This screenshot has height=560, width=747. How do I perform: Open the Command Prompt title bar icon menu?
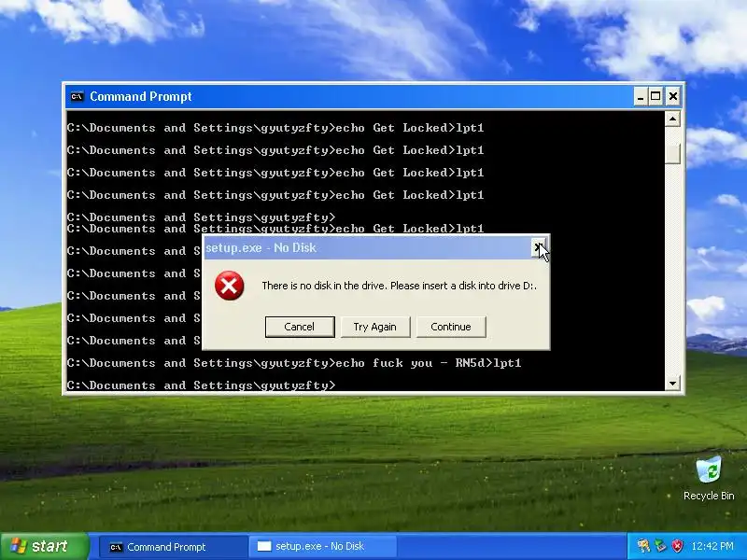[77, 97]
